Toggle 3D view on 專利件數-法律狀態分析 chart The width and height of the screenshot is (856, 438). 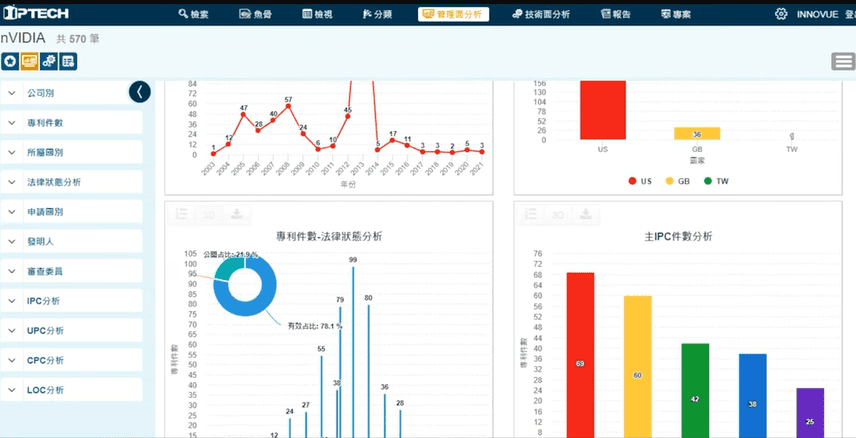pyautogui.click(x=209, y=213)
